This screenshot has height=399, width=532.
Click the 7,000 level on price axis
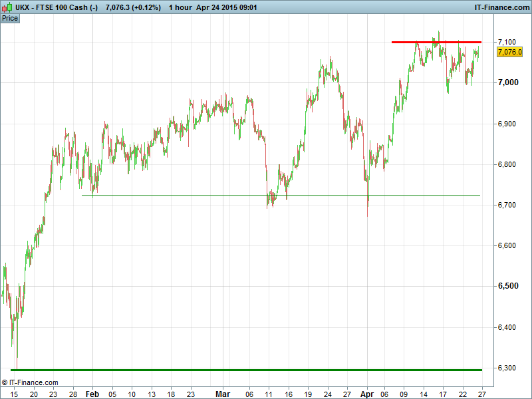(x=509, y=82)
